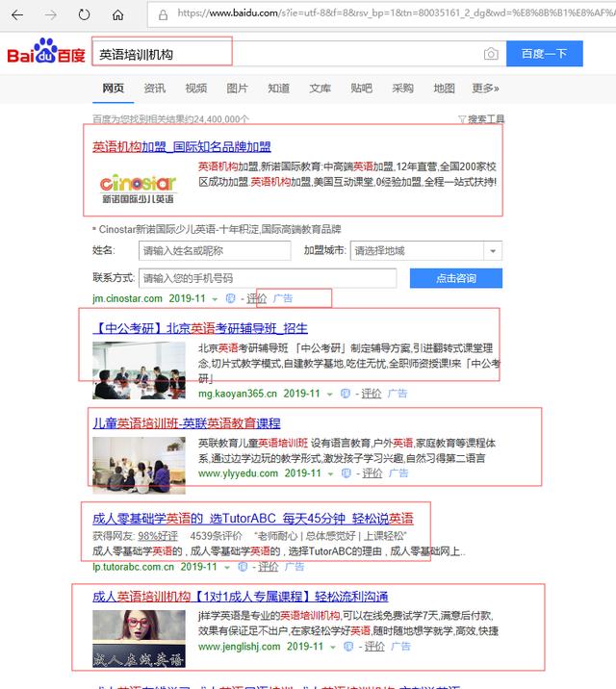The height and width of the screenshot is (689, 616).
Task: Click the shield icon next to mg.kaoyan365.cn
Action: click(x=346, y=394)
